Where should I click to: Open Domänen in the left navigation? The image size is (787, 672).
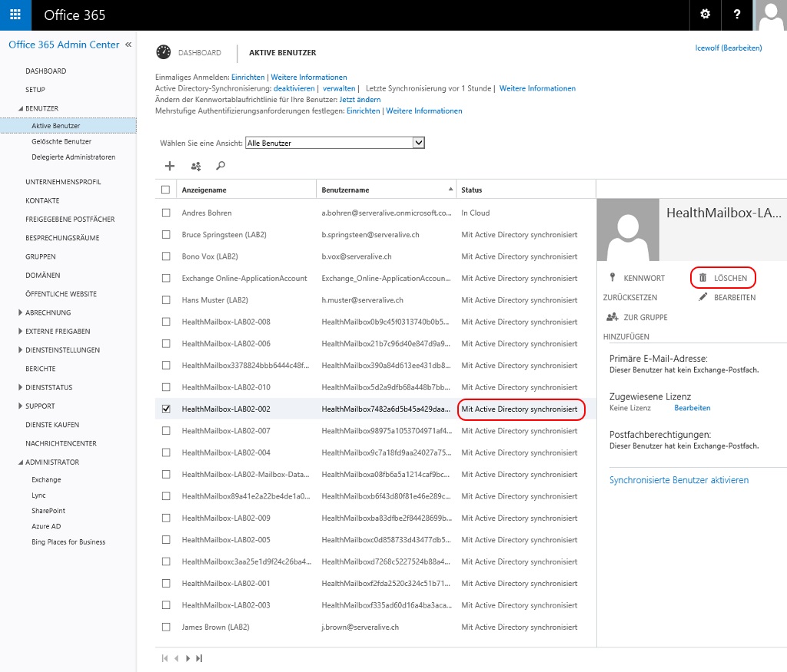click(x=43, y=275)
